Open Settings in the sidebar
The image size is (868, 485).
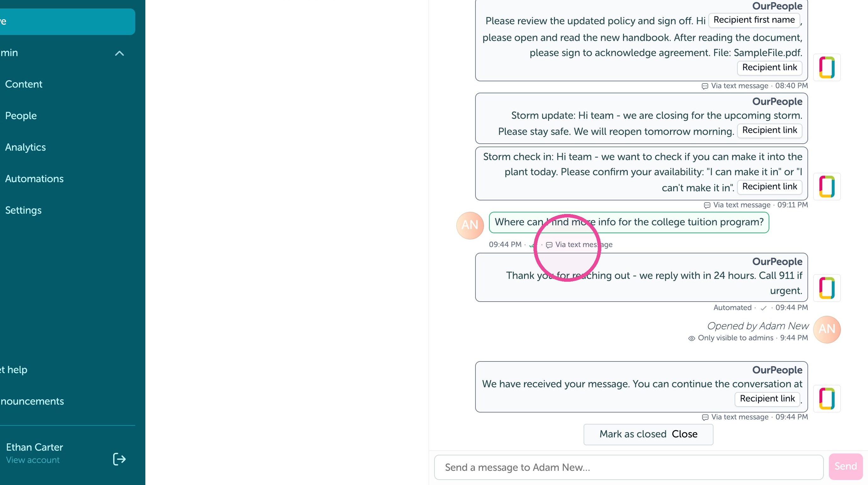[x=23, y=210]
